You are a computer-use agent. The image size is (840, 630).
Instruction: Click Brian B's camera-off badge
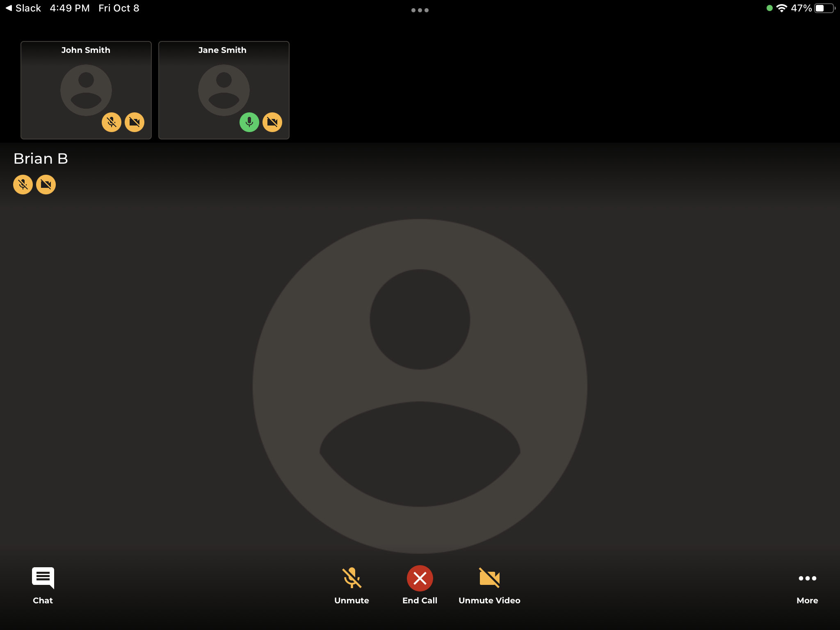46,185
